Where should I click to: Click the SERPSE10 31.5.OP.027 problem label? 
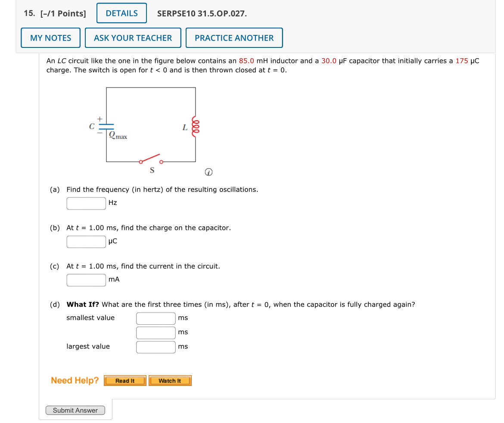(x=202, y=13)
